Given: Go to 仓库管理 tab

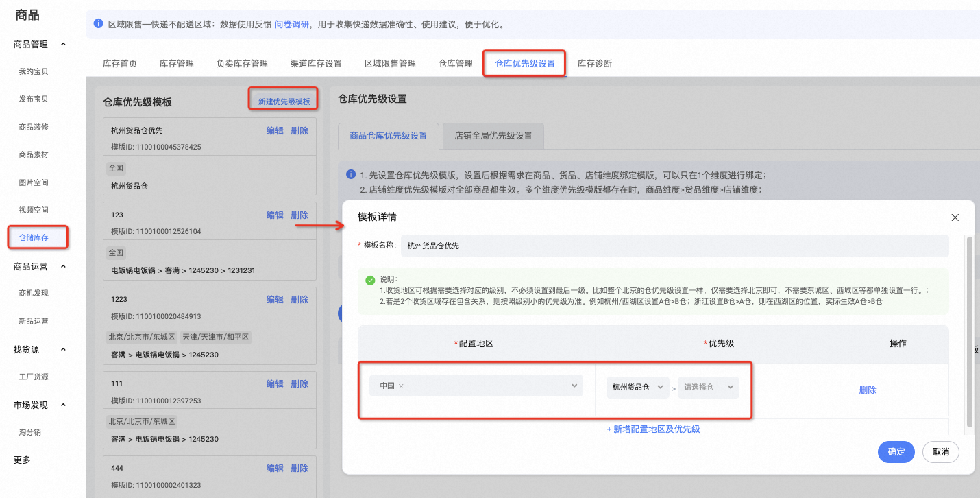Looking at the screenshot, I should (456, 63).
